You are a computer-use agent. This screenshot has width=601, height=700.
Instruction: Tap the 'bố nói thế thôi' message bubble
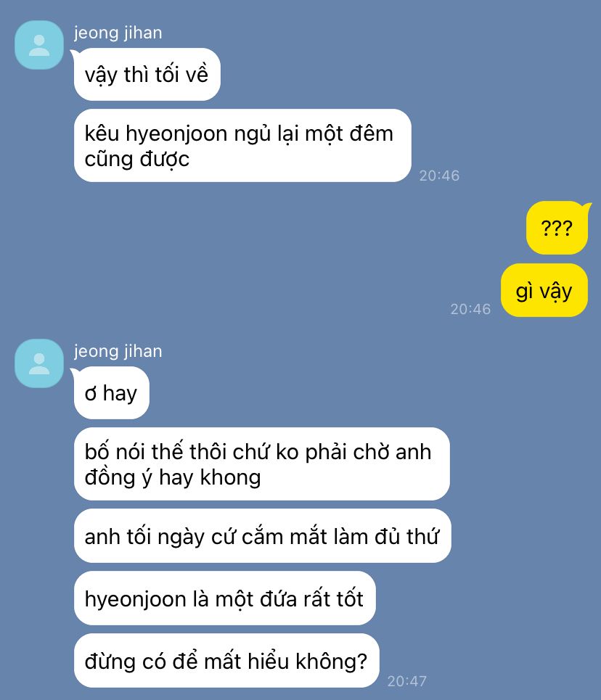262,464
